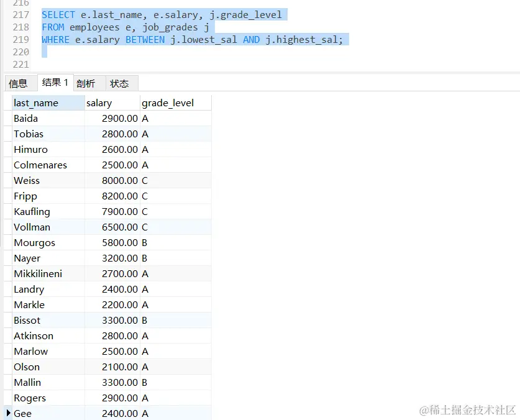Click line number 219 in editor gutter
Screen dimensions: 520x420
(x=21, y=40)
